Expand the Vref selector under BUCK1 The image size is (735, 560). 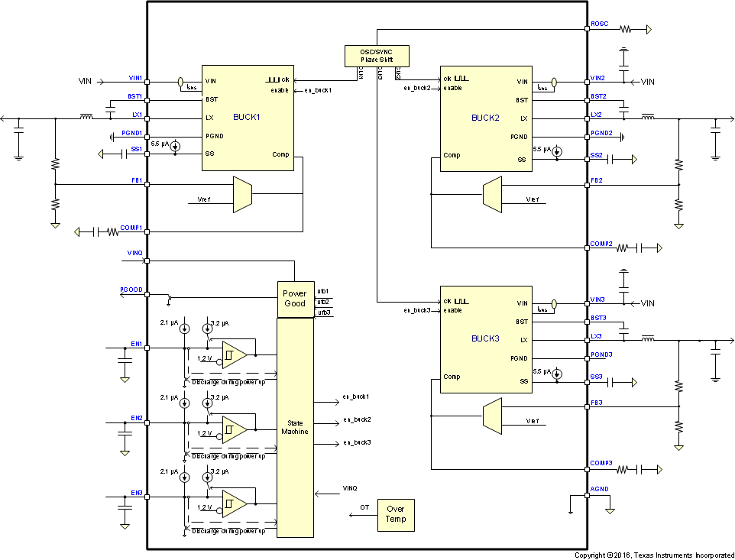(x=241, y=194)
